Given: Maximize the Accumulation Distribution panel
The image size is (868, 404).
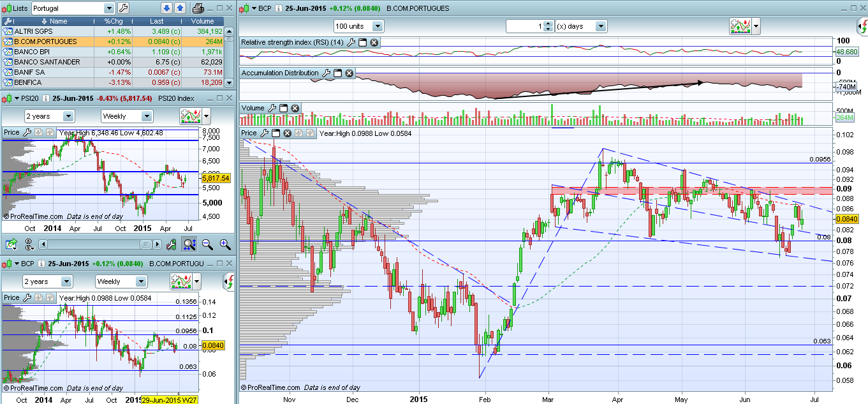Looking at the screenshot, I should click(x=338, y=73).
